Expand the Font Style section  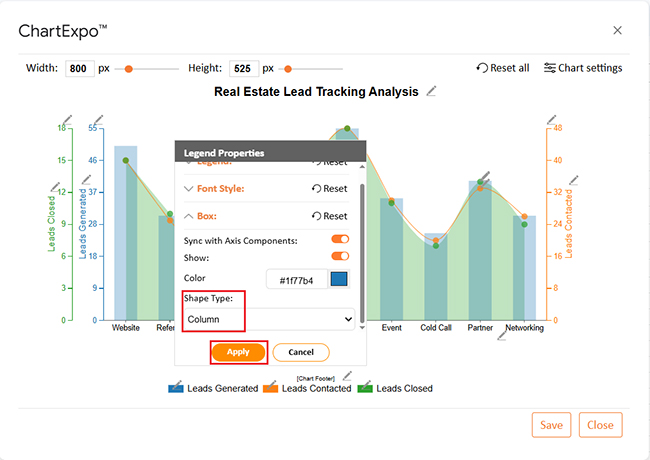(215, 188)
